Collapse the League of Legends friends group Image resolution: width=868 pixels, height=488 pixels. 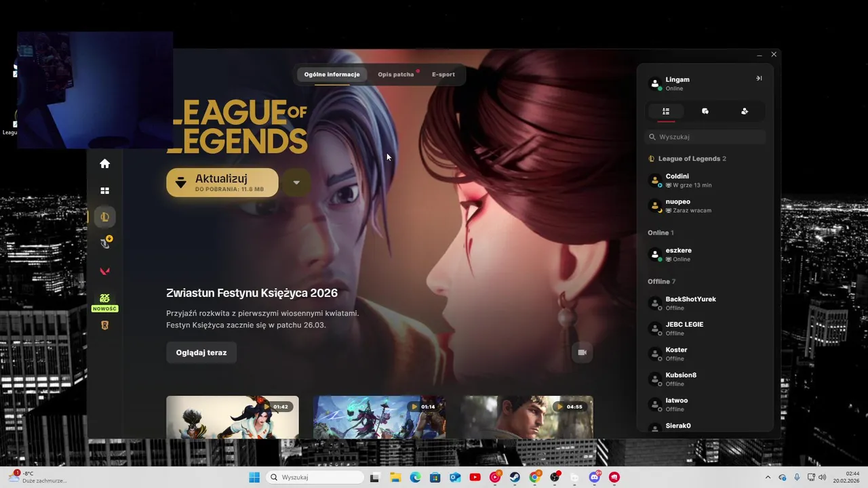click(x=688, y=159)
